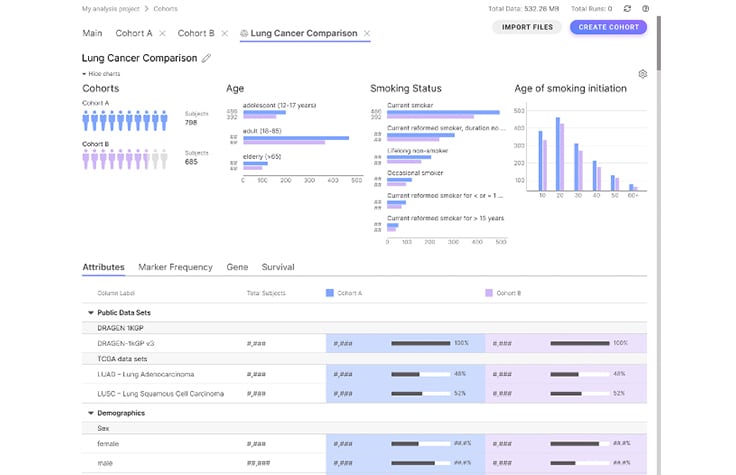
Task: Collapse the Public Data Sets section
Action: point(91,313)
